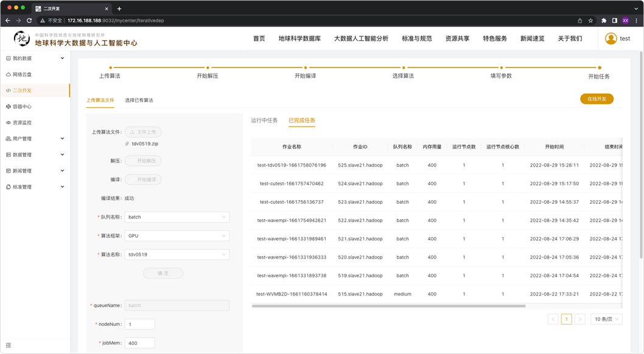
Task: Collapse sidebar using bottom-left menu icon
Action: click(x=9, y=345)
